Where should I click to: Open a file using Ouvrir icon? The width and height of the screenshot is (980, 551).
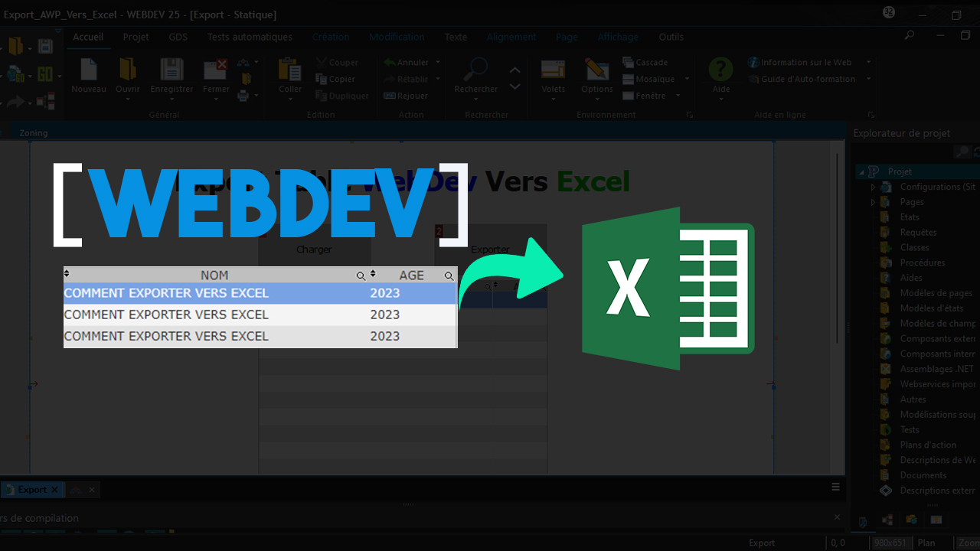pos(127,70)
